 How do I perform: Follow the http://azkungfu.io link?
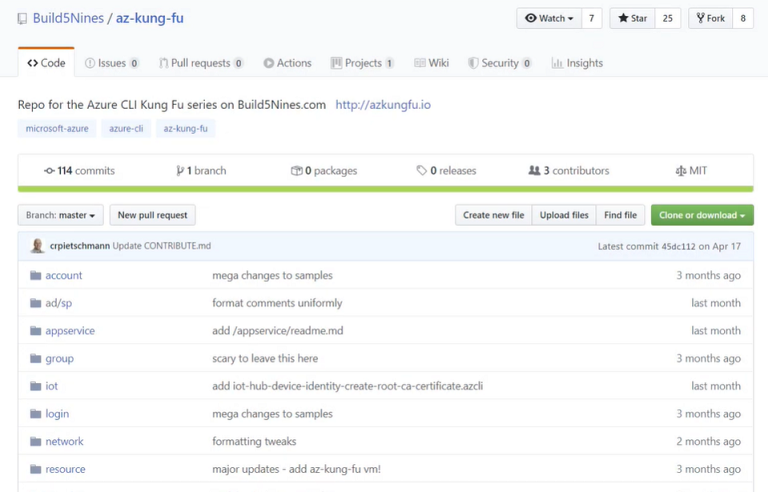point(383,104)
